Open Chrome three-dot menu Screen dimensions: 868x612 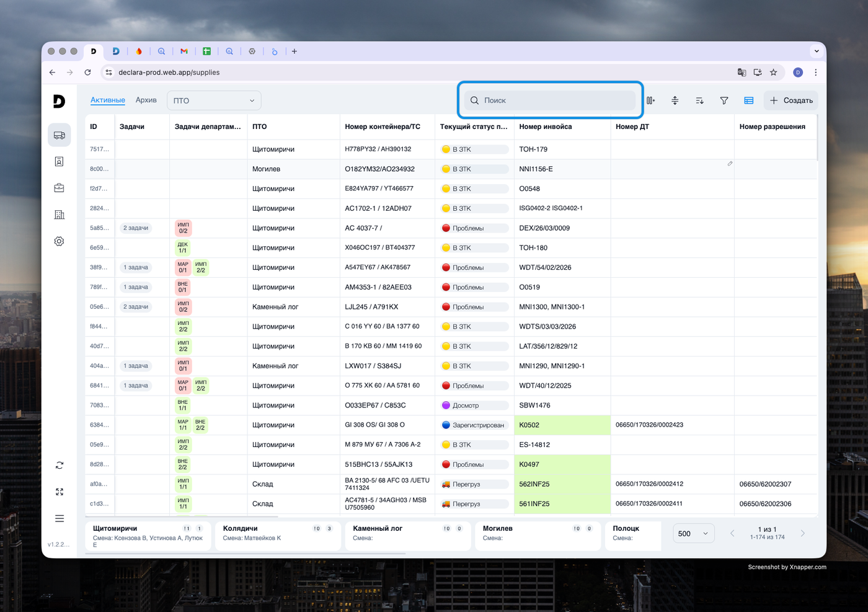816,73
